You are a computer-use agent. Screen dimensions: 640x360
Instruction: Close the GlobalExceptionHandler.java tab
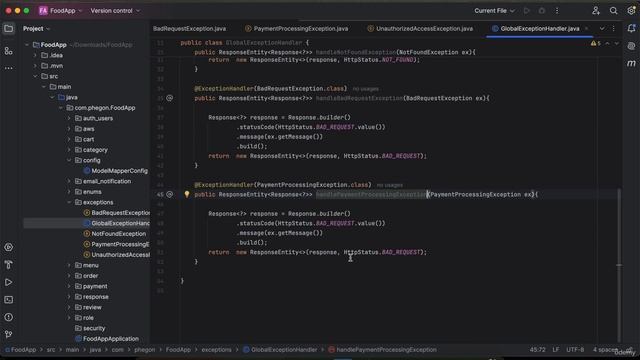tap(587, 29)
